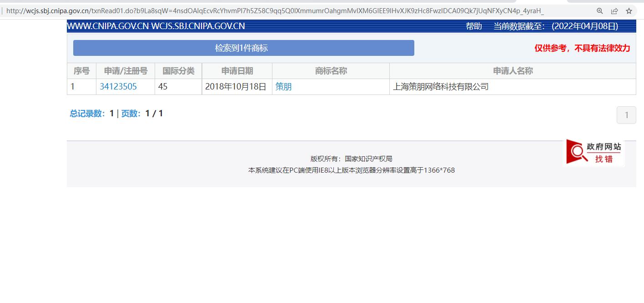Click the 国际分类 column header
Screen dimensions: 644x303
click(x=178, y=70)
